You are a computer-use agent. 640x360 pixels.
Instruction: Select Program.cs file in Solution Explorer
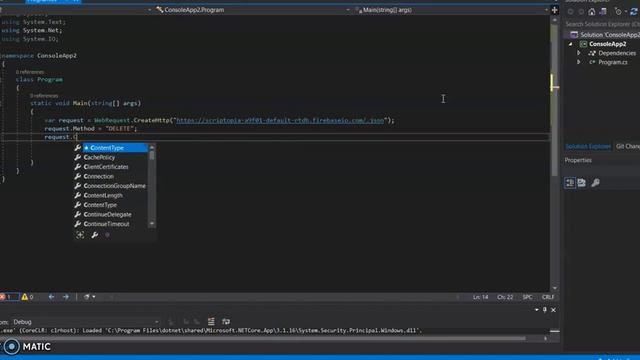(x=612, y=62)
